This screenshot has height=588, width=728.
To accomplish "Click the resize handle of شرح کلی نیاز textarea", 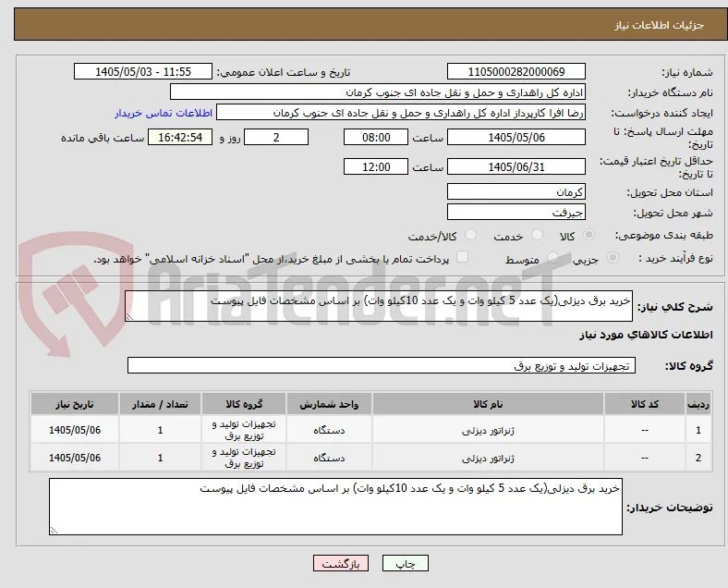I will (x=129, y=317).
